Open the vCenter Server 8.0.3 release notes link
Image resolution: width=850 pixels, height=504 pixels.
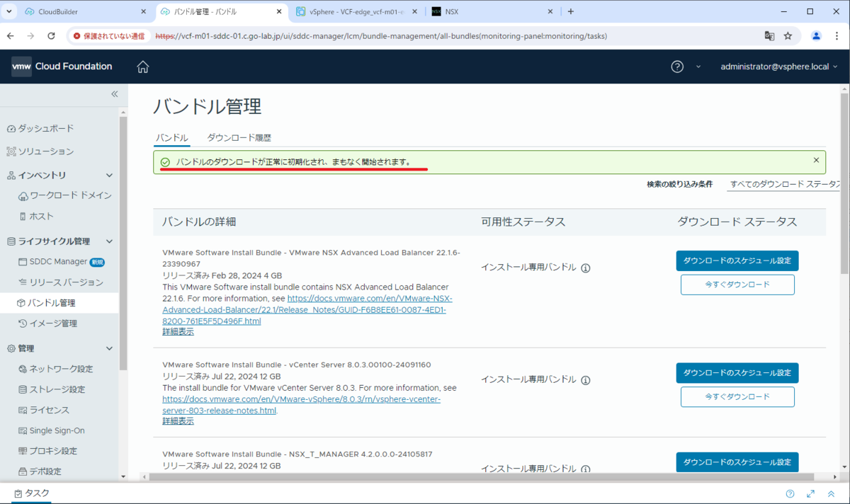(x=301, y=404)
